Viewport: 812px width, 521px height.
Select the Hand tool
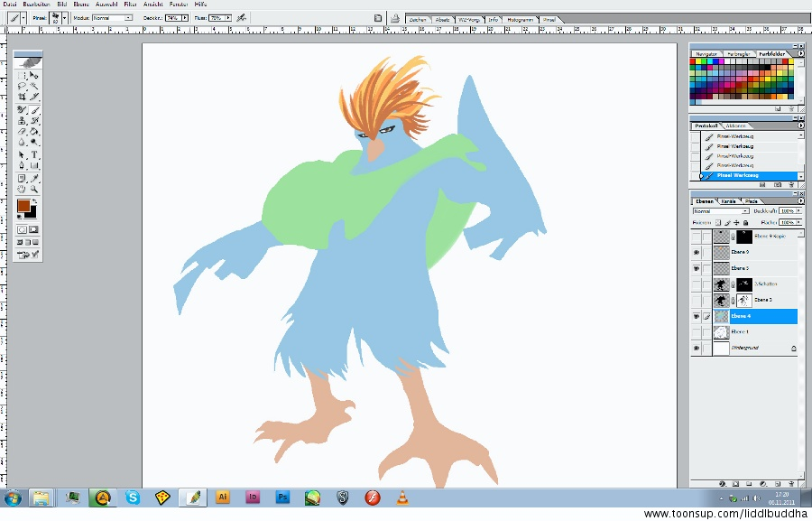[x=22, y=190]
